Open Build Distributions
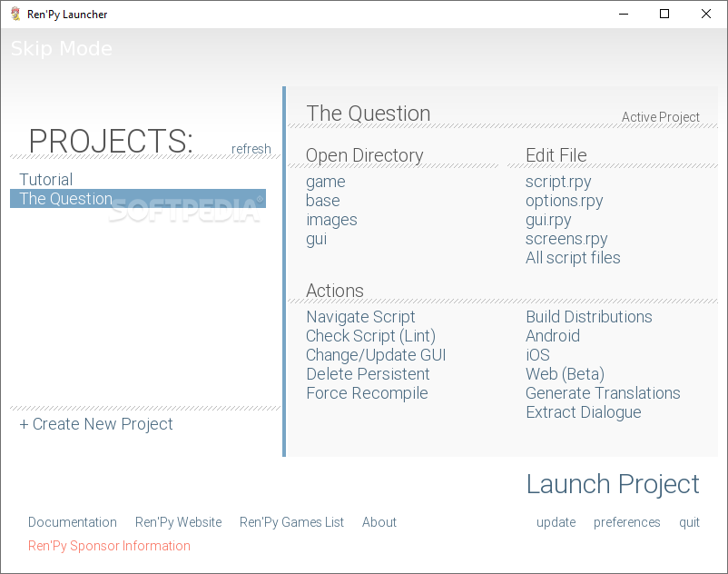The height and width of the screenshot is (574, 728). coord(589,317)
